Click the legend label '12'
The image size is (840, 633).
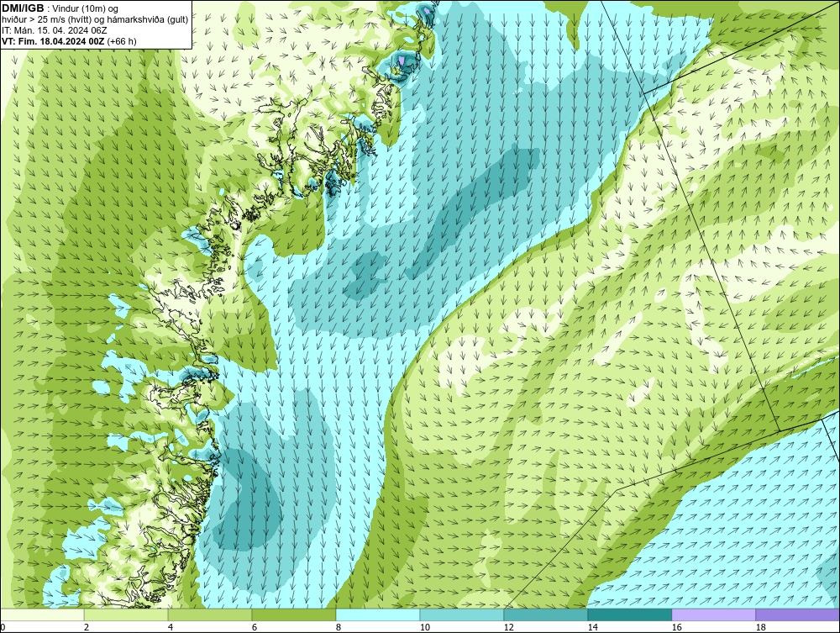(509, 627)
